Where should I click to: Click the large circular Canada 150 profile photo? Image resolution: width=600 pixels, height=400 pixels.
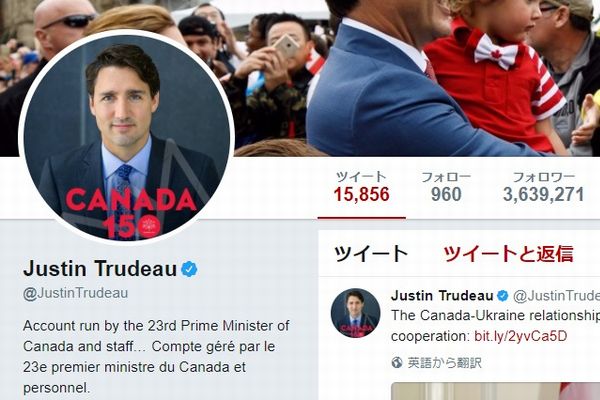(x=126, y=137)
